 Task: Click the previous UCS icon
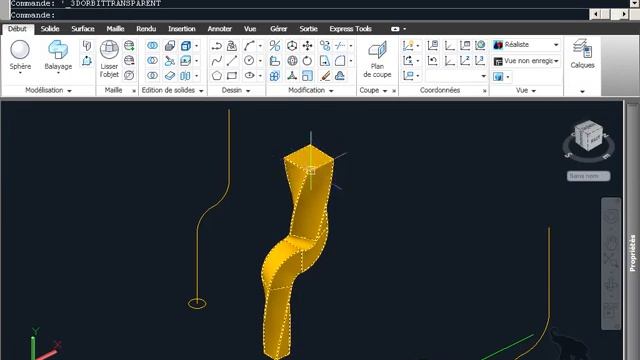[432, 60]
